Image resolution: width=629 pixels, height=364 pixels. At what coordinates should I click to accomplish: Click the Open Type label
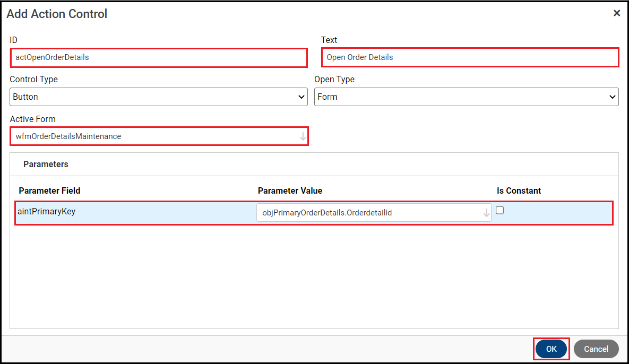(334, 79)
